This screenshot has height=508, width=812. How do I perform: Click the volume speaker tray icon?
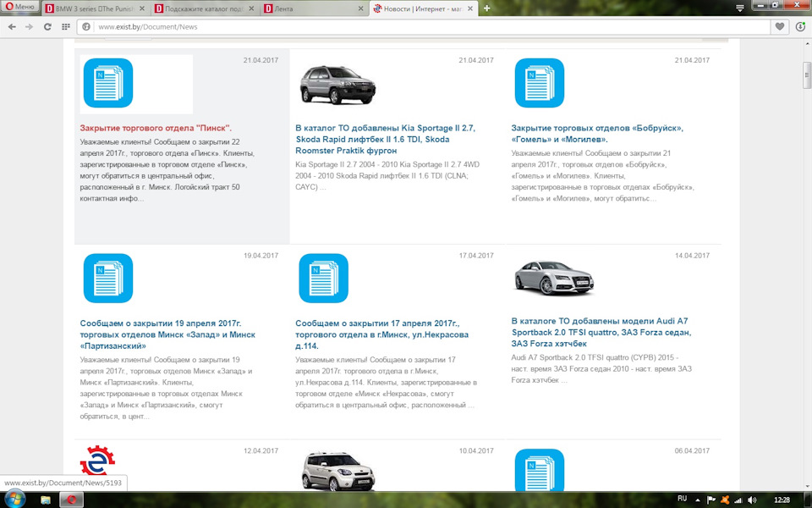pyautogui.click(x=753, y=500)
